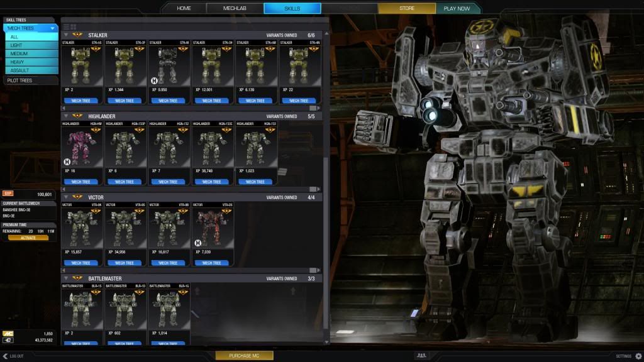Click the faction emblem in Battlemaster header
The height and width of the screenshot is (362, 644).
[x=77, y=278]
